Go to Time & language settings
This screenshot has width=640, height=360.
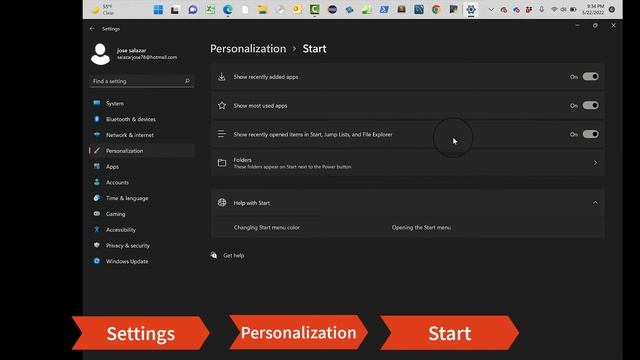[142, 198]
